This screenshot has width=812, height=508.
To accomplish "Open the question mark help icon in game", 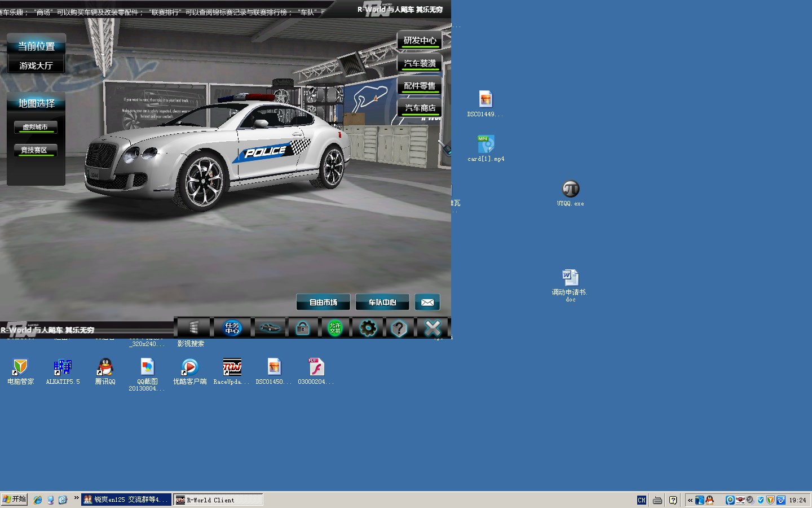I will coord(399,327).
